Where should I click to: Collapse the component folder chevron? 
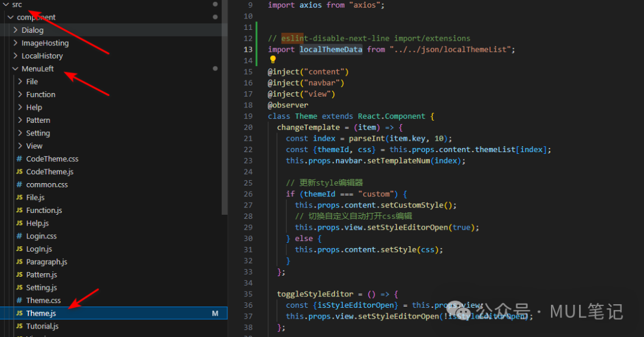(x=11, y=17)
